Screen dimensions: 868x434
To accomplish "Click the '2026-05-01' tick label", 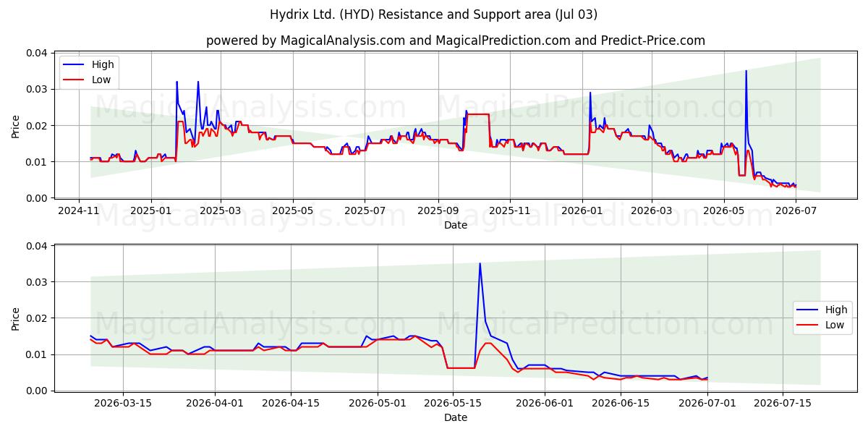I will click(x=378, y=403).
